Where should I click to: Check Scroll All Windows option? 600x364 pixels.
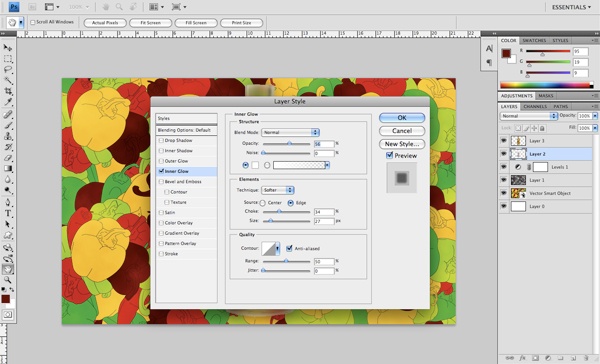click(x=33, y=22)
